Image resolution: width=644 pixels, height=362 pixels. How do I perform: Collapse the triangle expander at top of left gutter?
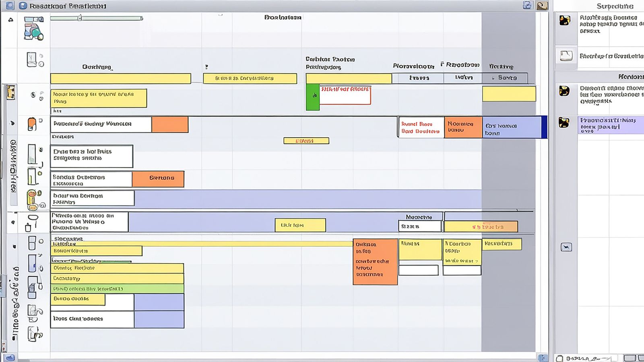click(11, 19)
